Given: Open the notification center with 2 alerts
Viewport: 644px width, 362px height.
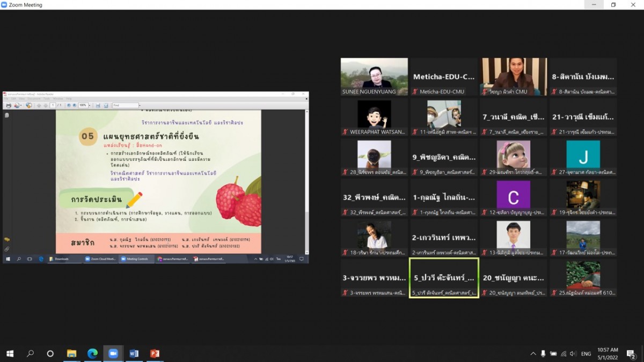Looking at the screenshot, I should (631, 353).
